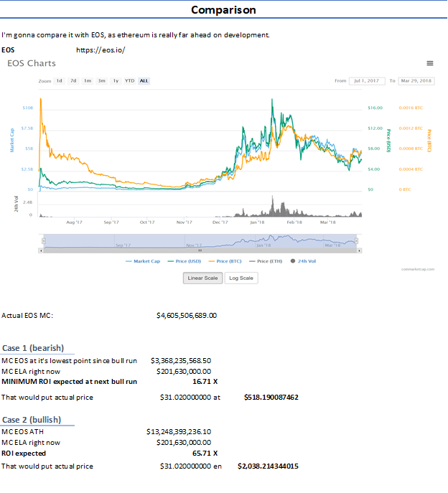Edit the From date field
Viewport: 448px width, 493px height.
[x=367, y=81]
